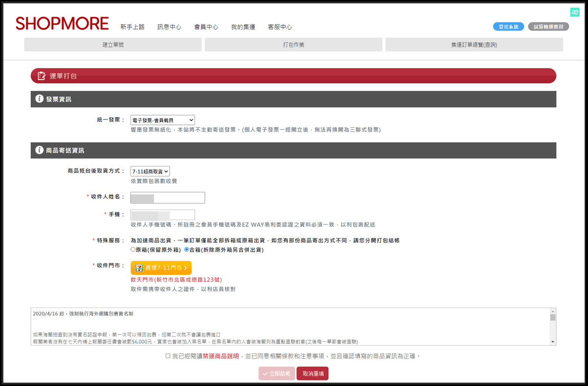This screenshot has width=588, height=386.
Task: Switch to the 集運訂單總覽(查詢) tab
Action: [x=474, y=44]
